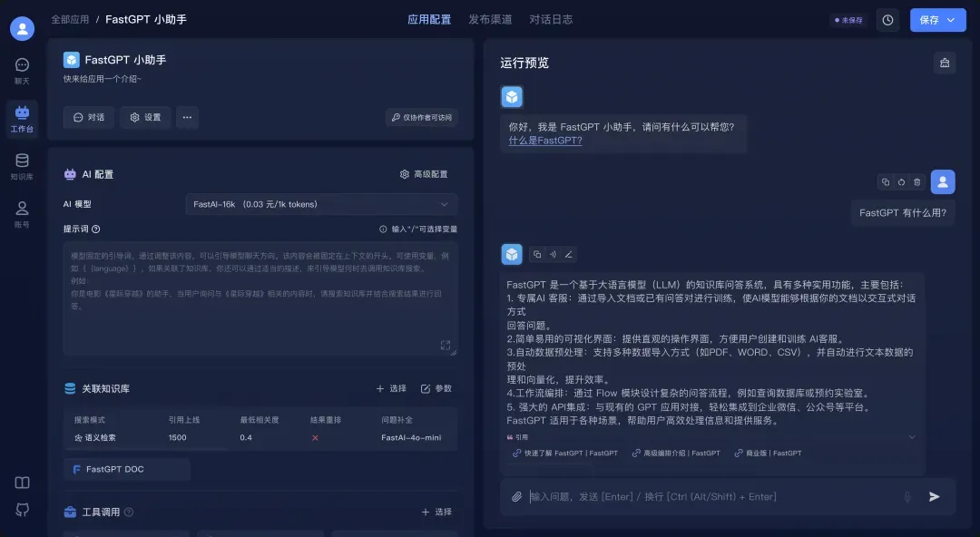The image size is (980, 537).
Task: Copy the assistant's reply
Action: click(537, 254)
